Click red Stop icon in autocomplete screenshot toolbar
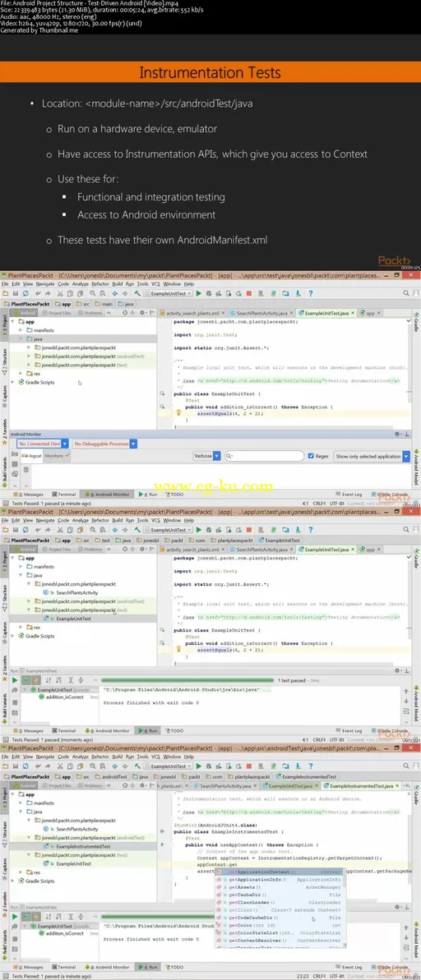This screenshot has width=421, height=980. point(248,766)
